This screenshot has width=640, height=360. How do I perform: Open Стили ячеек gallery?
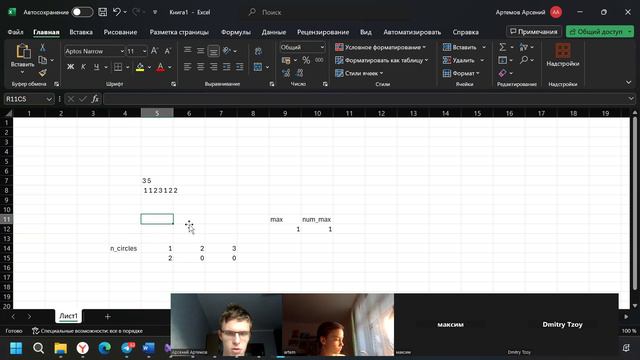coord(359,73)
